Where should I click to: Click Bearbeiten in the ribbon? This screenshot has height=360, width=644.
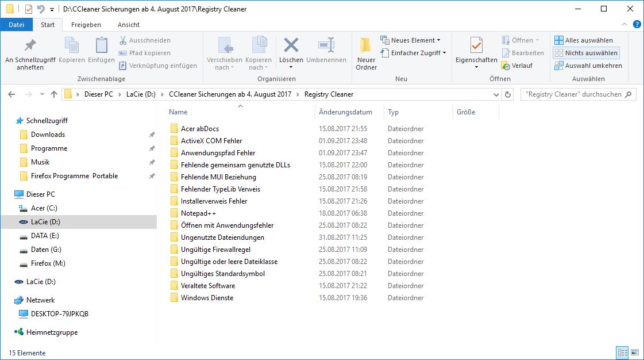(523, 53)
